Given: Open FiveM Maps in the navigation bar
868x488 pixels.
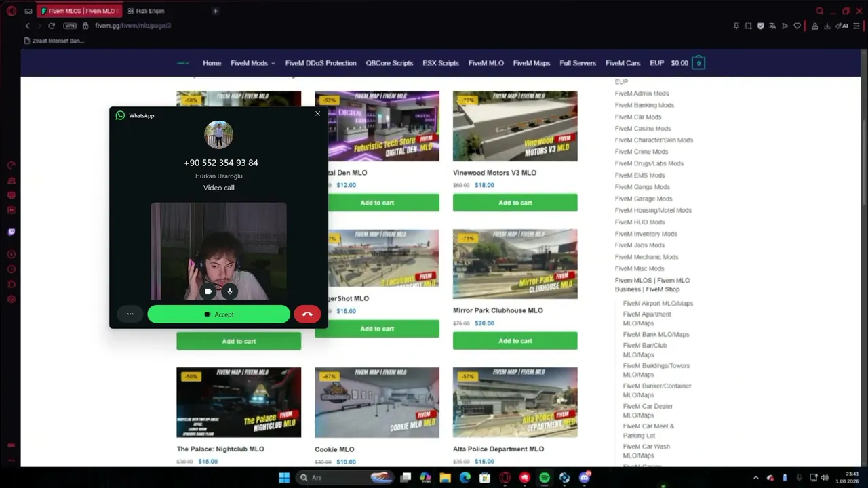Looking at the screenshot, I should (x=532, y=63).
